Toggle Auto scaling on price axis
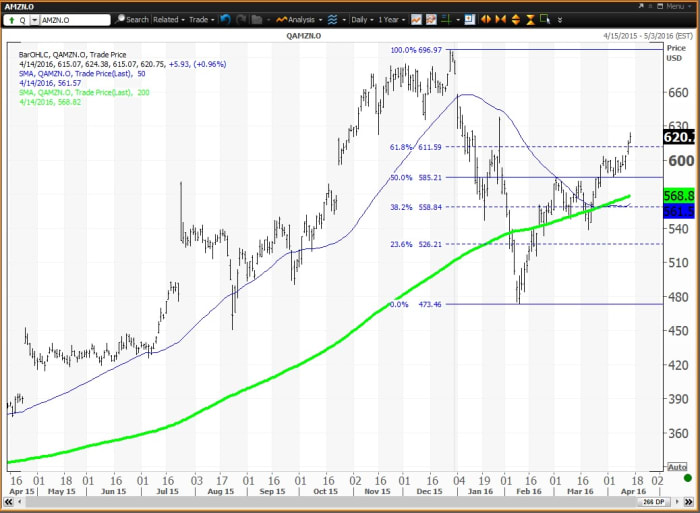This screenshot has height=513, width=700. coord(678,467)
